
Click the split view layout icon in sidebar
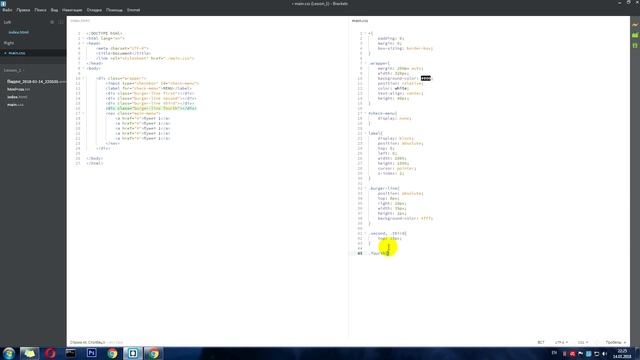[x=61, y=22]
